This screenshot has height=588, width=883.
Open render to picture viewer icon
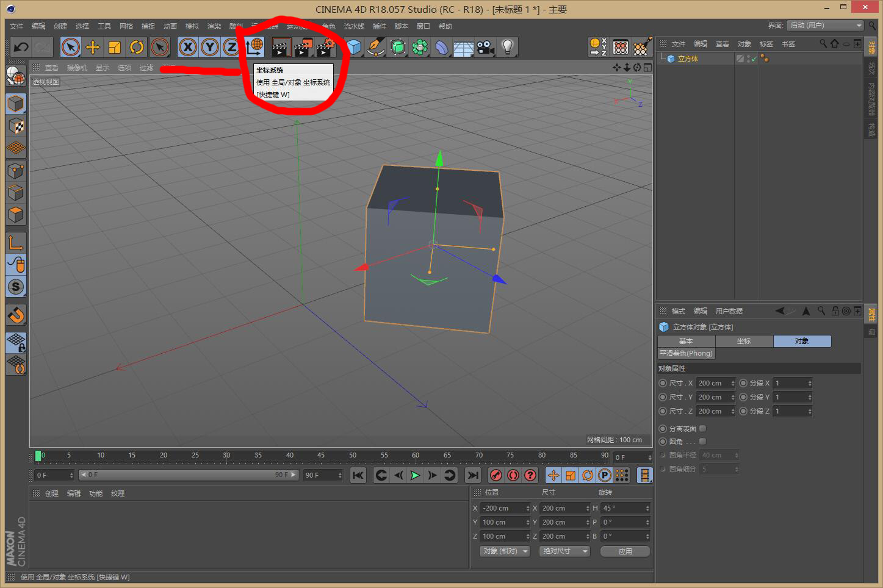(x=303, y=47)
